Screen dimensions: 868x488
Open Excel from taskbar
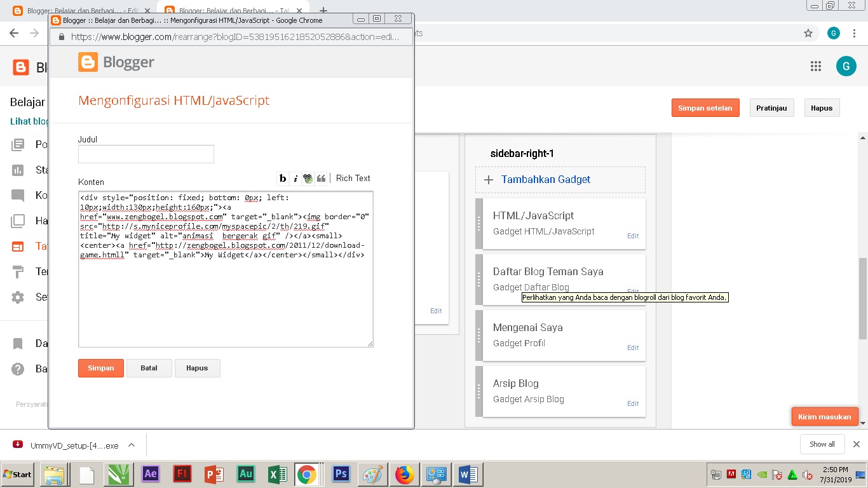click(277, 474)
